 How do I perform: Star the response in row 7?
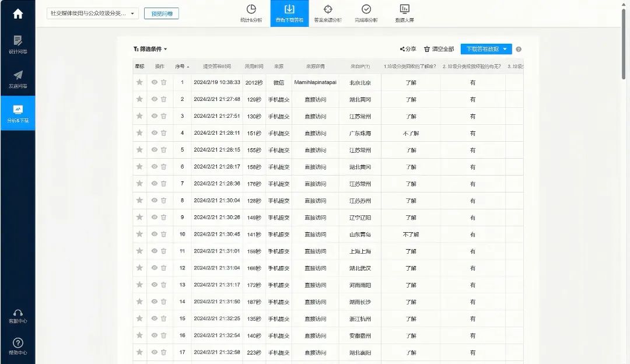139,184
